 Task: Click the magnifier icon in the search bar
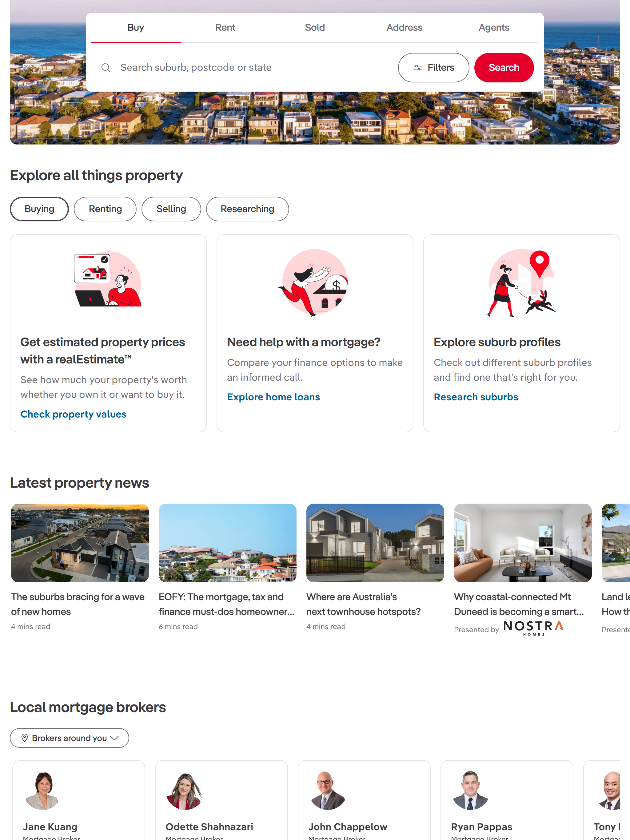tap(106, 68)
